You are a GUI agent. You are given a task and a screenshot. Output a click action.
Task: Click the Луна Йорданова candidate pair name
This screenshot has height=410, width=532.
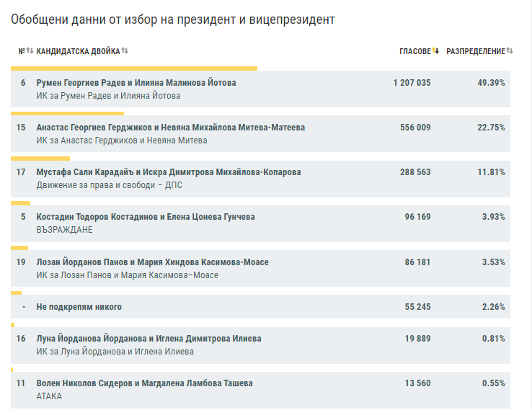pyautogui.click(x=148, y=339)
